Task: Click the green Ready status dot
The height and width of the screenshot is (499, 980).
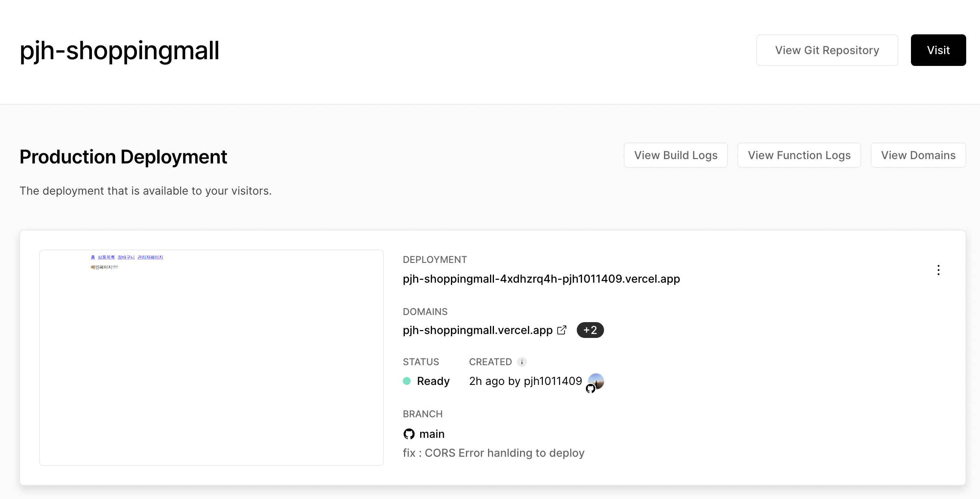Action: 407,381
